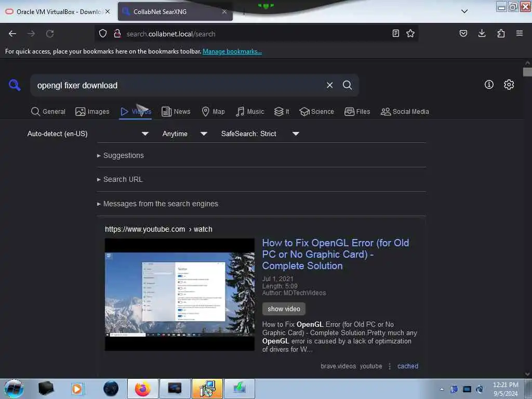Click the green arrow taskbar icon
This screenshot has height=399, width=532.
coord(239,389)
